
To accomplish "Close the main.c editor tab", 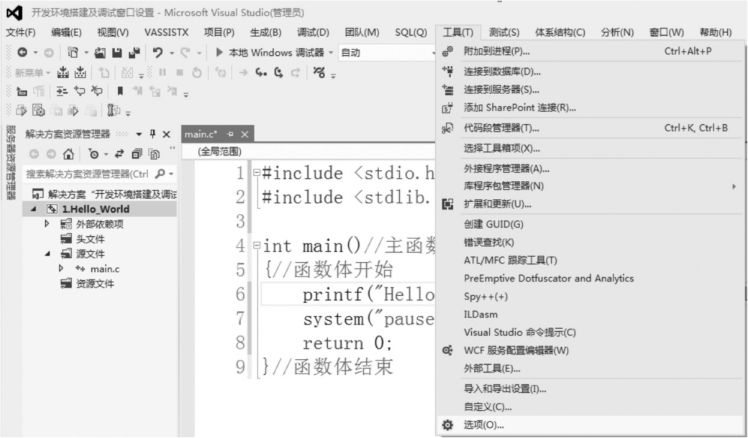I will coord(245,135).
